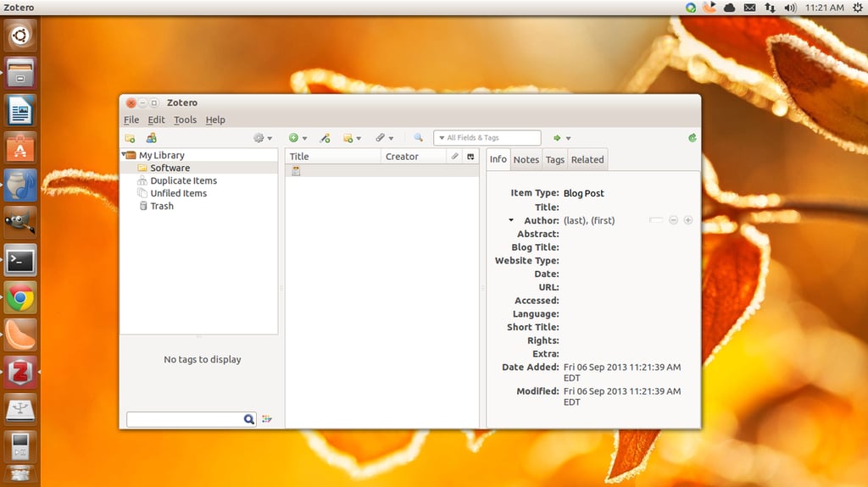Click the New Collection icon
Screen dimensions: 868x487
pyautogui.click(x=130, y=138)
